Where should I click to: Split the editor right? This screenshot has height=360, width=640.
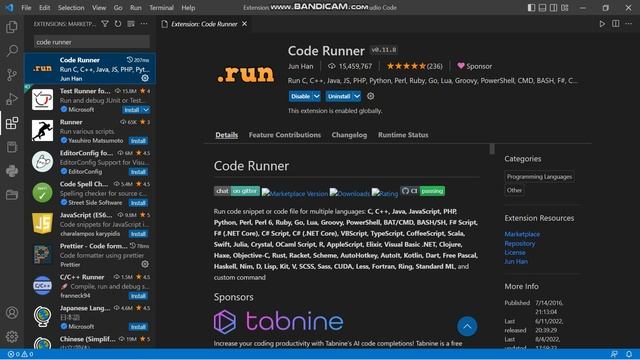616,24
